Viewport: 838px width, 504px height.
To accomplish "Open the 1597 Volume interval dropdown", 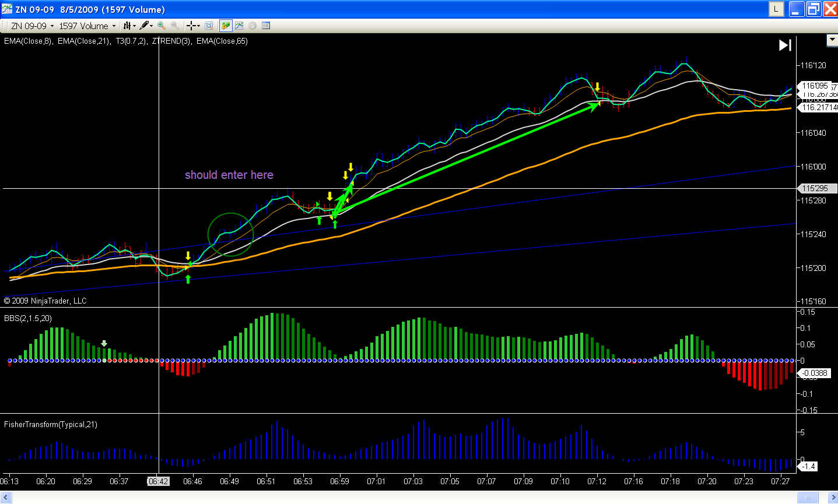I will (87, 26).
